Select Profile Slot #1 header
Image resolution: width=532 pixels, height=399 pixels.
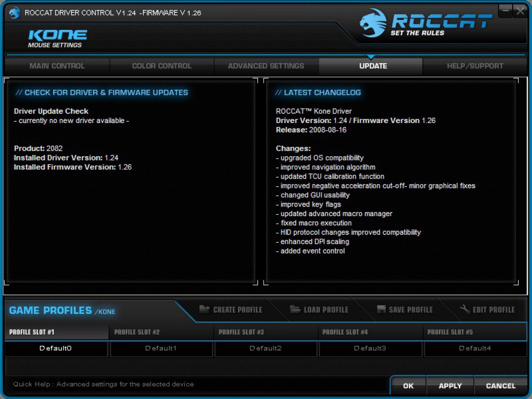coord(57,332)
